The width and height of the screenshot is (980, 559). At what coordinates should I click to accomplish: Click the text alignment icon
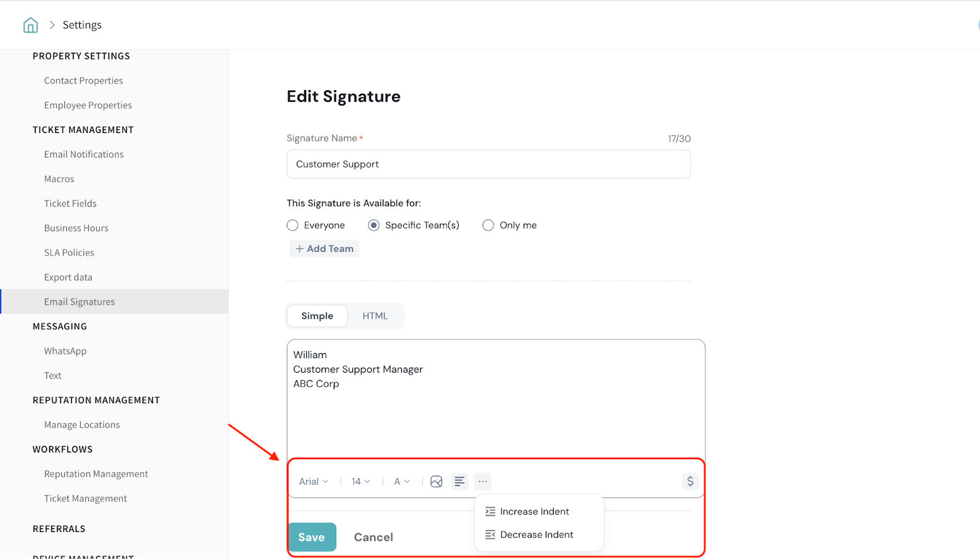[x=459, y=482]
